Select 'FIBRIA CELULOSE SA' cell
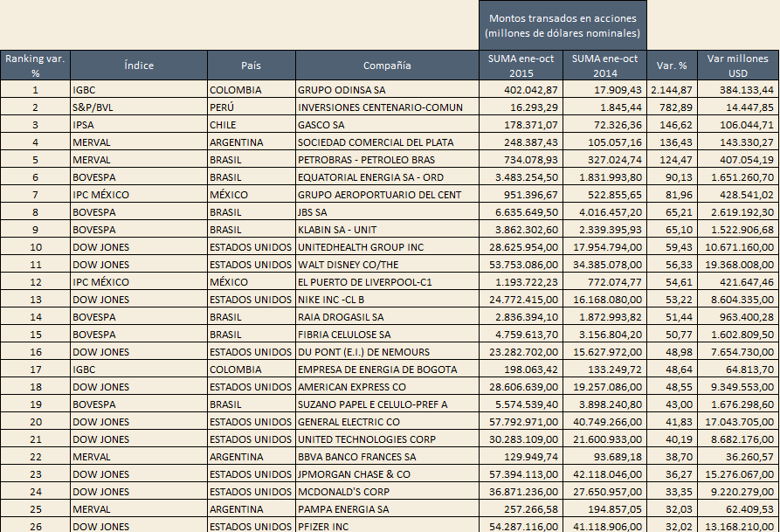 pyautogui.click(x=387, y=334)
